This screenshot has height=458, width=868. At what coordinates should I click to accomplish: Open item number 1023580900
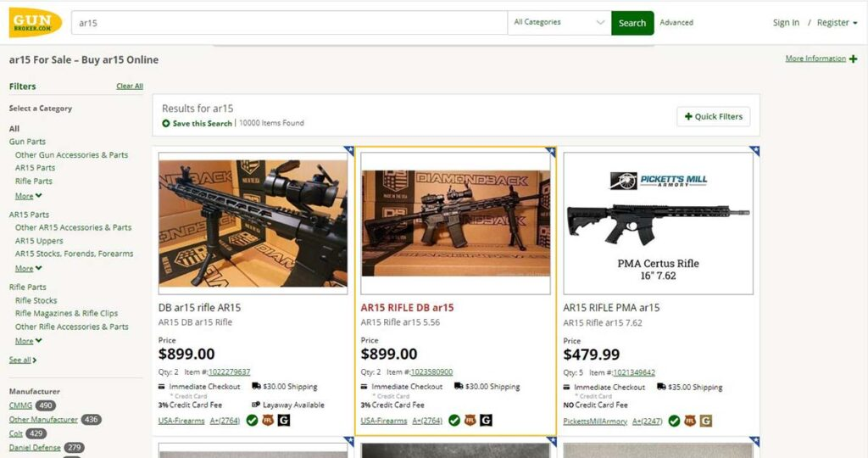431,372
